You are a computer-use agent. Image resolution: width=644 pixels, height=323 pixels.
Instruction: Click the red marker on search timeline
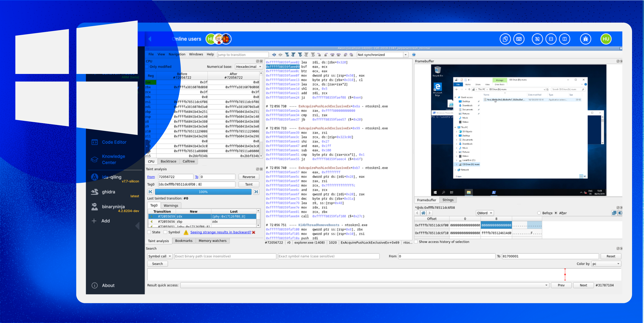click(565, 275)
